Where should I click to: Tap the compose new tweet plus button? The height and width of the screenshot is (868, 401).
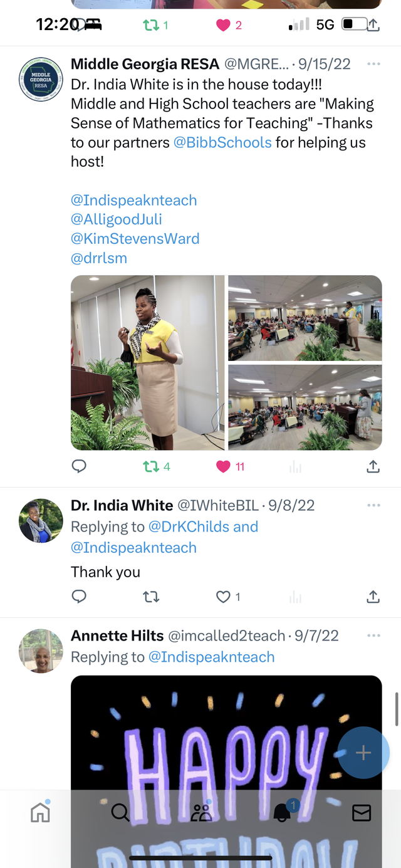coord(363,753)
